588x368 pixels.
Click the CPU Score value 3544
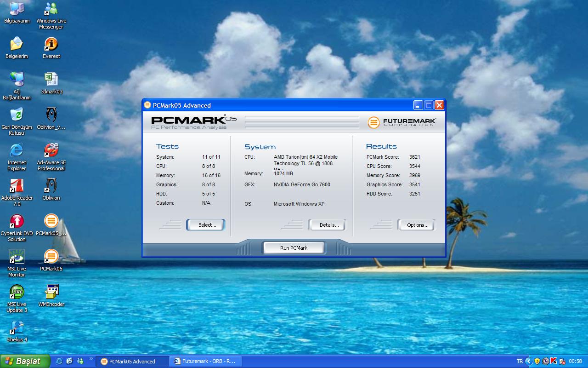415,166
